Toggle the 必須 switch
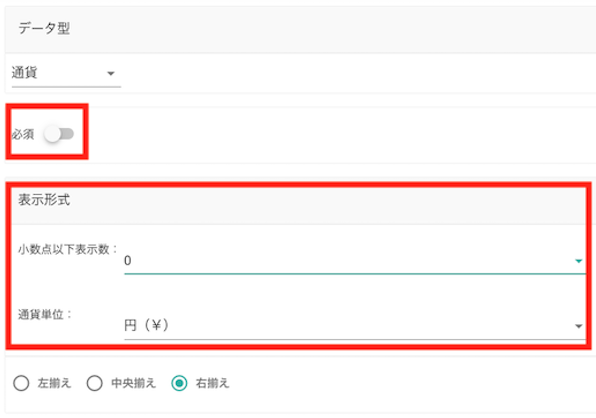Viewport: 596px width, 418px height. [x=59, y=134]
